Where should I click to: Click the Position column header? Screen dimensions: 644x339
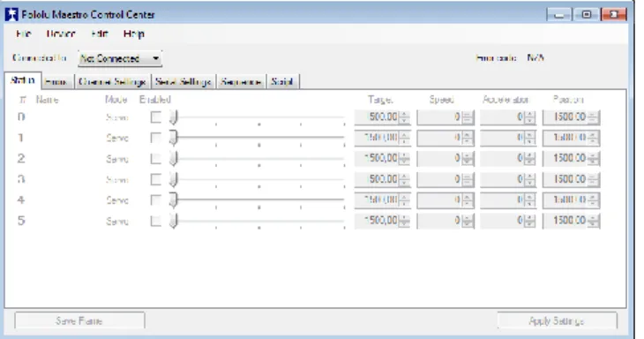tap(568, 100)
